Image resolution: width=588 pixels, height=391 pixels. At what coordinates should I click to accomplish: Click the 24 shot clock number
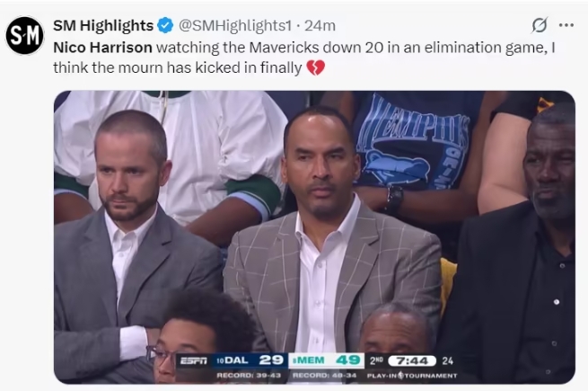point(448,360)
